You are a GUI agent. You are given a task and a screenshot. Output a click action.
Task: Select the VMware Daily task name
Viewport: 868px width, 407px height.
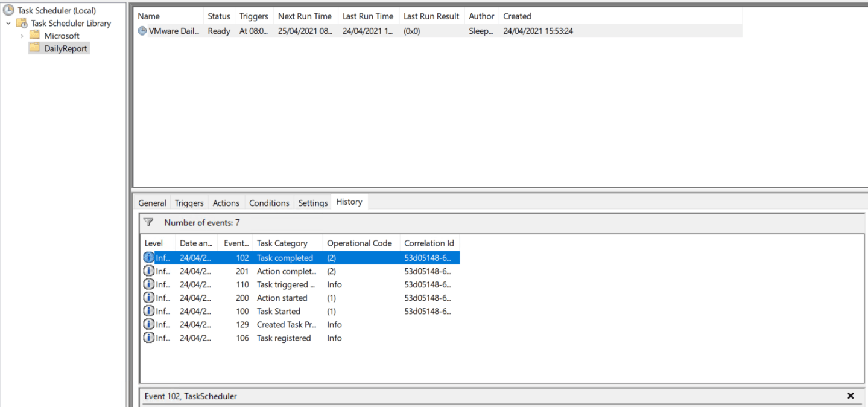174,31
